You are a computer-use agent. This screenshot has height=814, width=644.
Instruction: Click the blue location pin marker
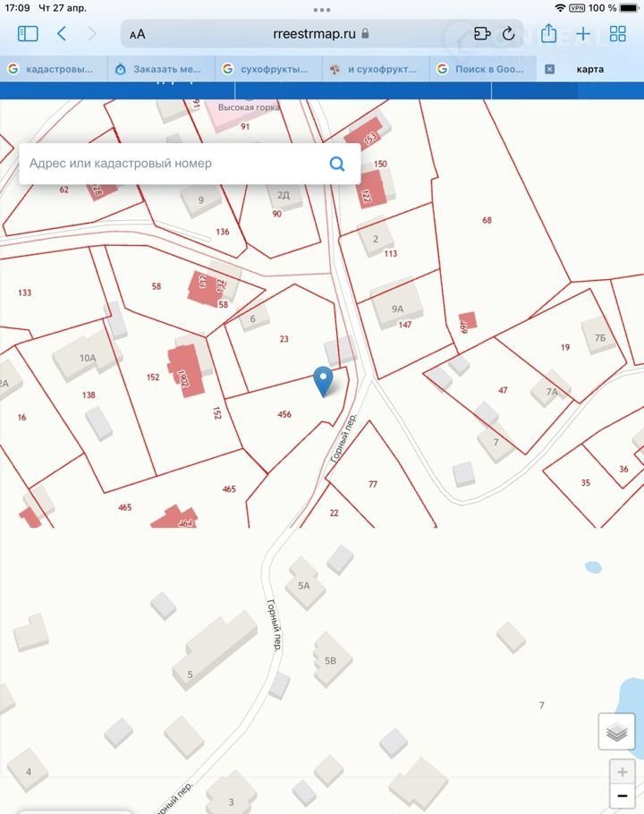click(x=324, y=381)
